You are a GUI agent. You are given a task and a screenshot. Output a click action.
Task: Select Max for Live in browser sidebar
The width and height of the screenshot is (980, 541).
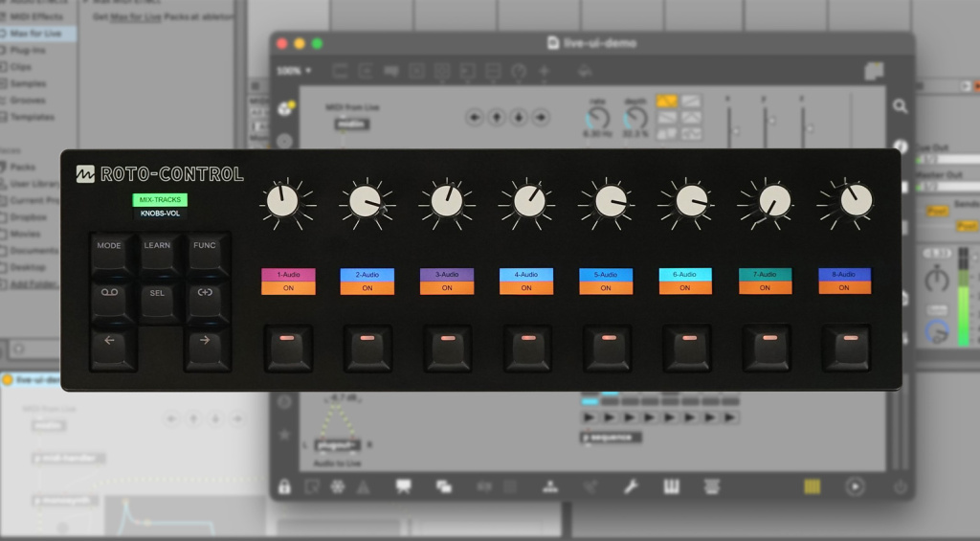[35, 34]
